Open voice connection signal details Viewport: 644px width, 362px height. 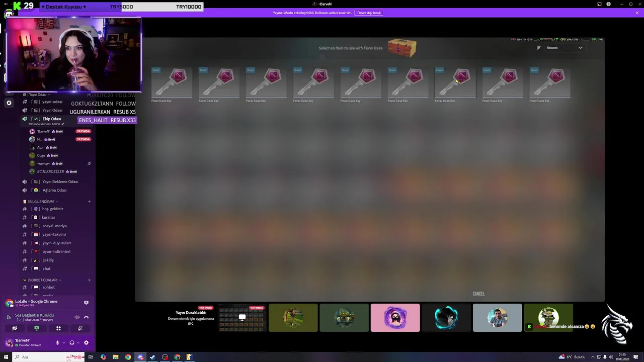tap(9, 317)
